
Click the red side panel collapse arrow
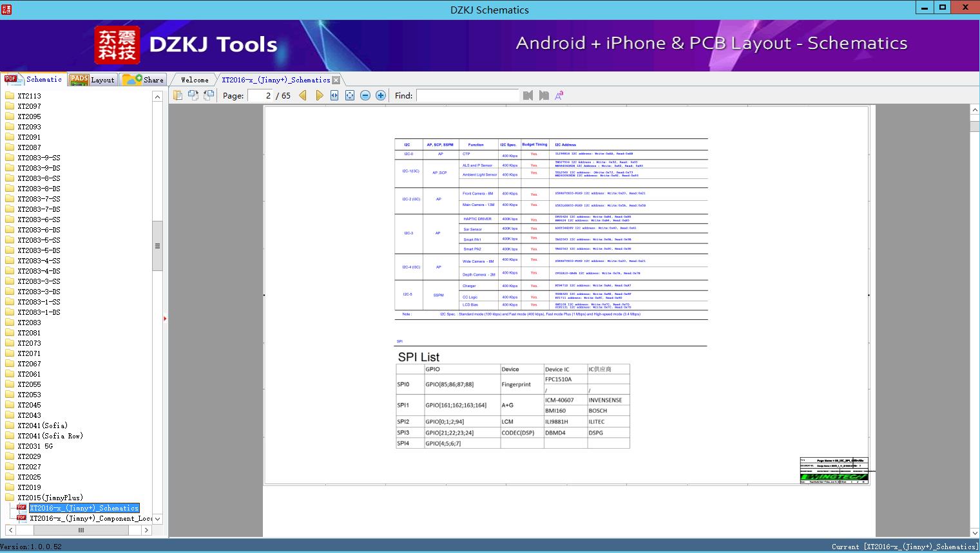click(x=165, y=319)
